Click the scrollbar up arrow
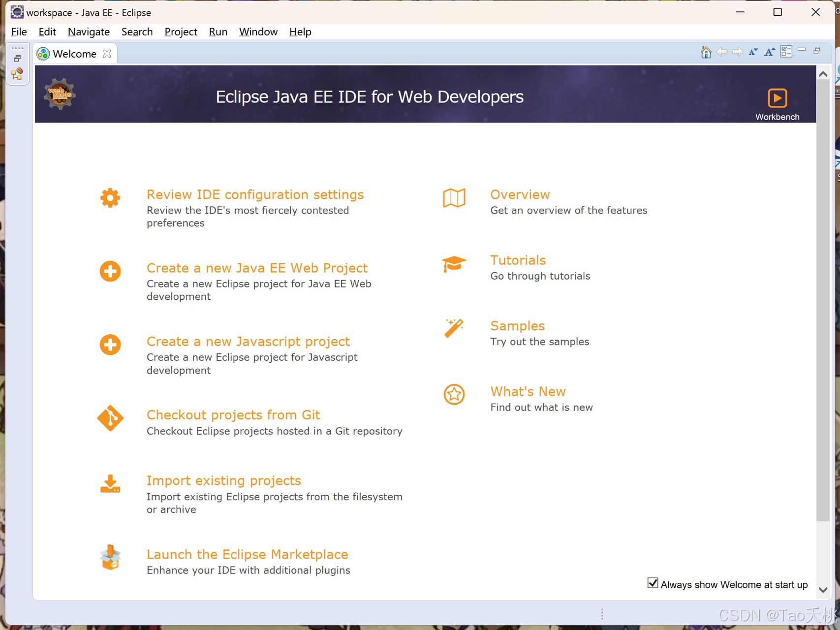Viewport: 840px width, 630px height. point(823,74)
